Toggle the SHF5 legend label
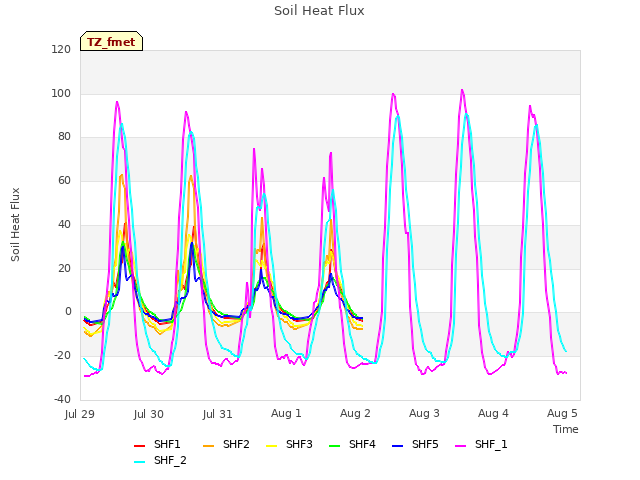The height and width of the screenshot is (480, 640). pyautogui.click(x=425, y=444)
